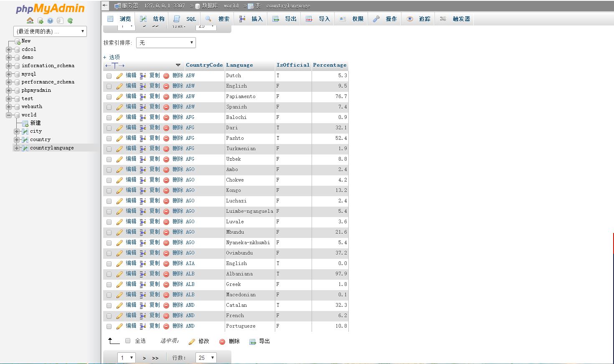This screenshot has height=364, width=614.
Task: Check the box for the Greek row
Action: 109,285
